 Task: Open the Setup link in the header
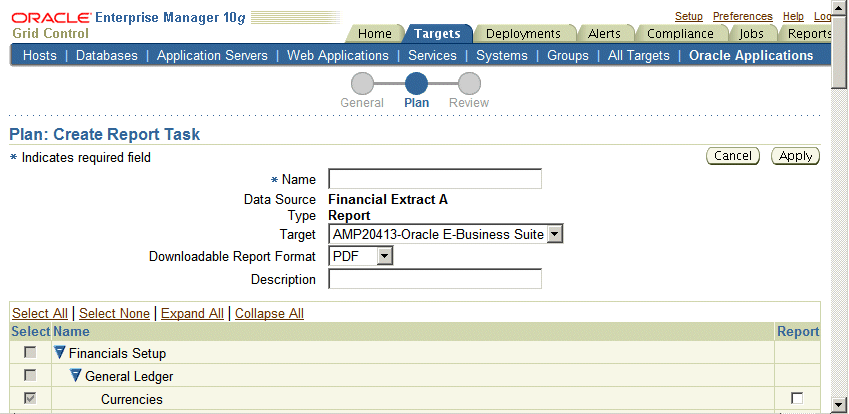689,17
